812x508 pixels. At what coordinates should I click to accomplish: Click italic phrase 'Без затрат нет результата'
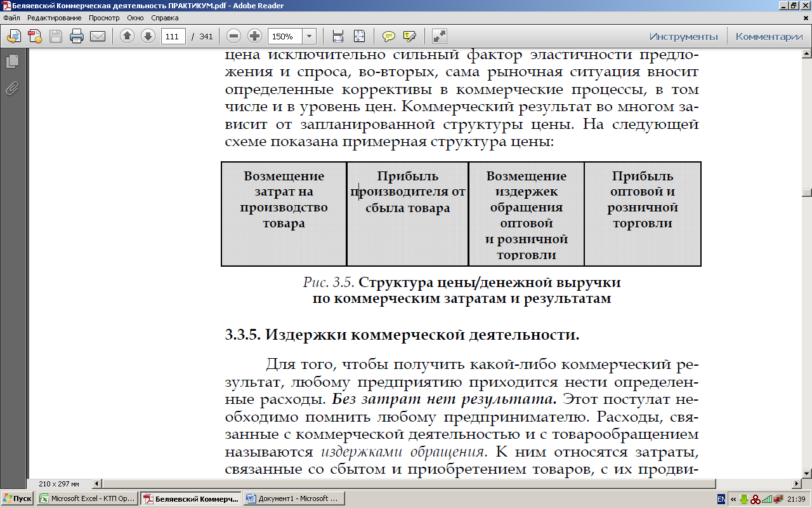(445, 400)
